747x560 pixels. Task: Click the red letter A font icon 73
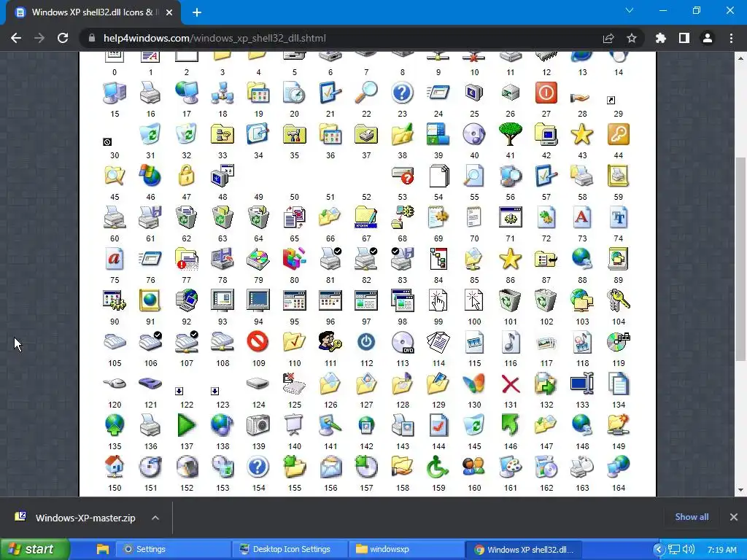(581, 217)
